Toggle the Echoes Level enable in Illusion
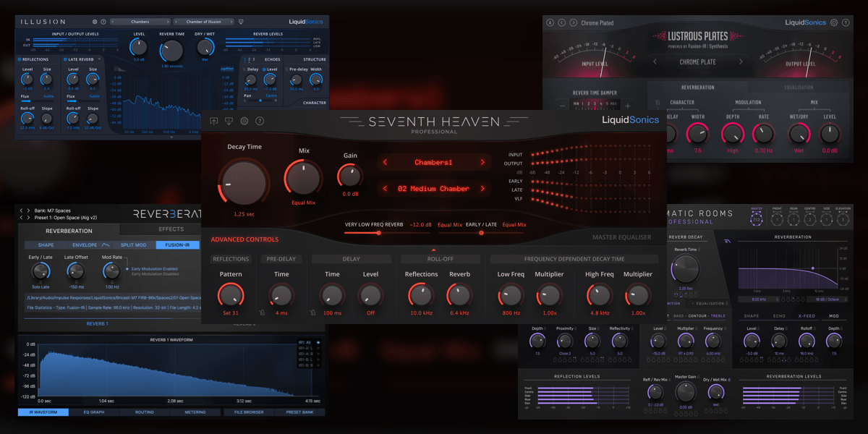The width and height of the screenshot is (868, 434). click(264, 69)
